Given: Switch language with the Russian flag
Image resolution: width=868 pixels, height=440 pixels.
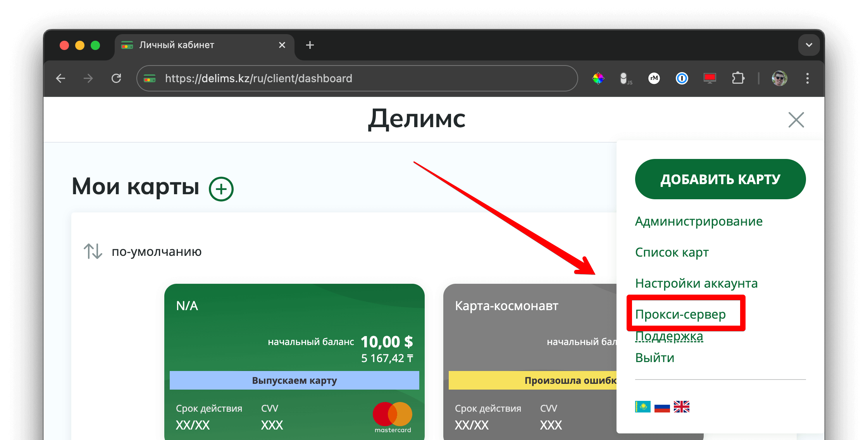Looking at the screenshot, I should click(x=662, y=407).
